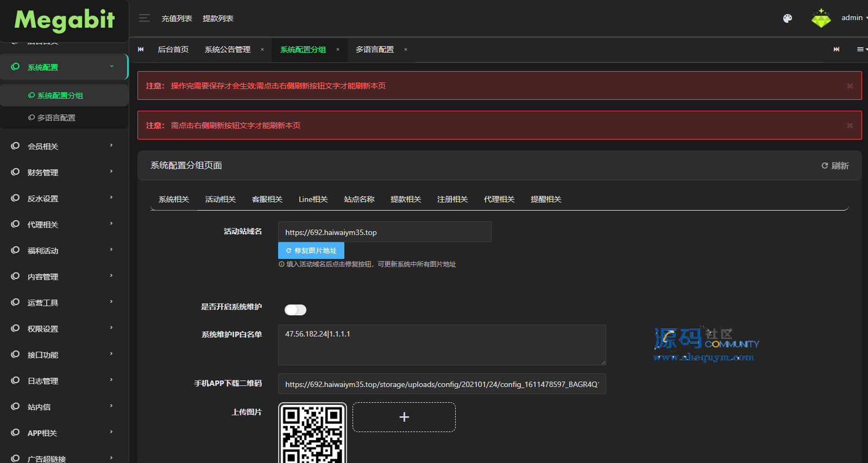Image resolution: width=868 pixels, height=463 pixels.
Task: Expand the 财务管理 sidebar menu
Action: 64,172
